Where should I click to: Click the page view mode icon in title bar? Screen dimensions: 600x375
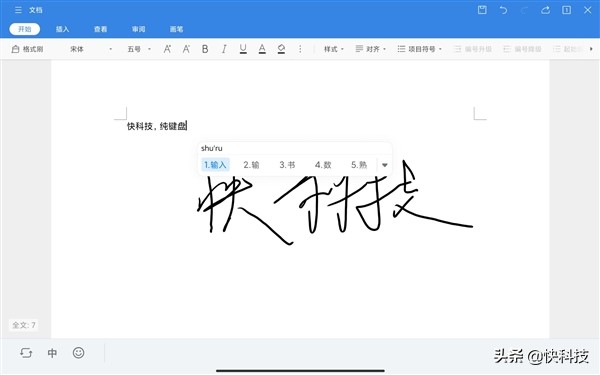(566, 10)
